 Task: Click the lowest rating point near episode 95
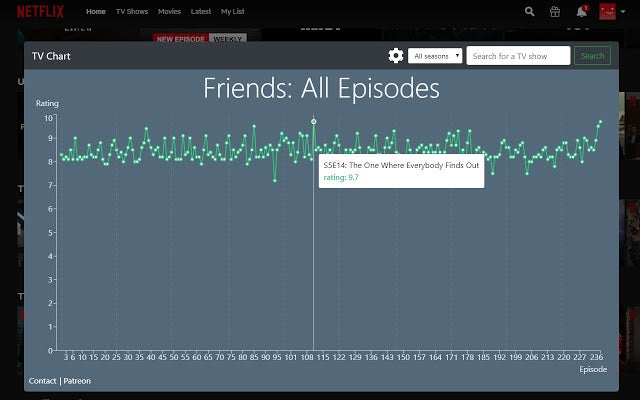coord(275,180)
